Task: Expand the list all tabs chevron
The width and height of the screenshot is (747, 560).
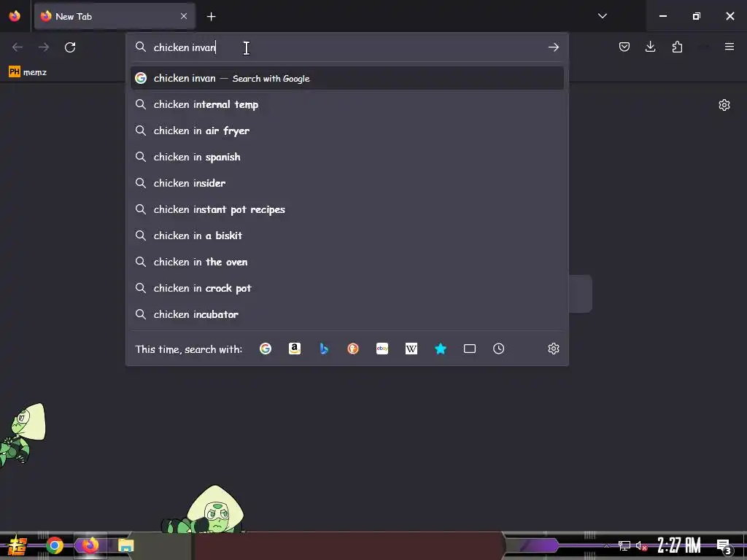Action: (602, 16)
